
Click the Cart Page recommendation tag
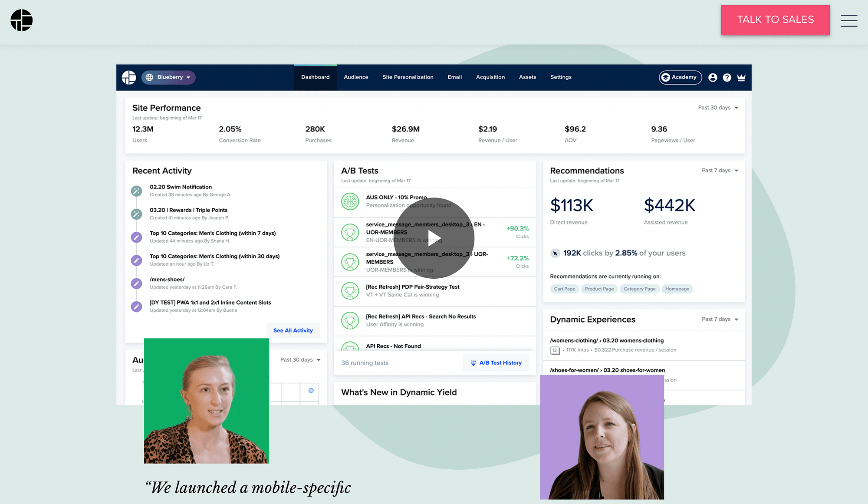point(564,289)
